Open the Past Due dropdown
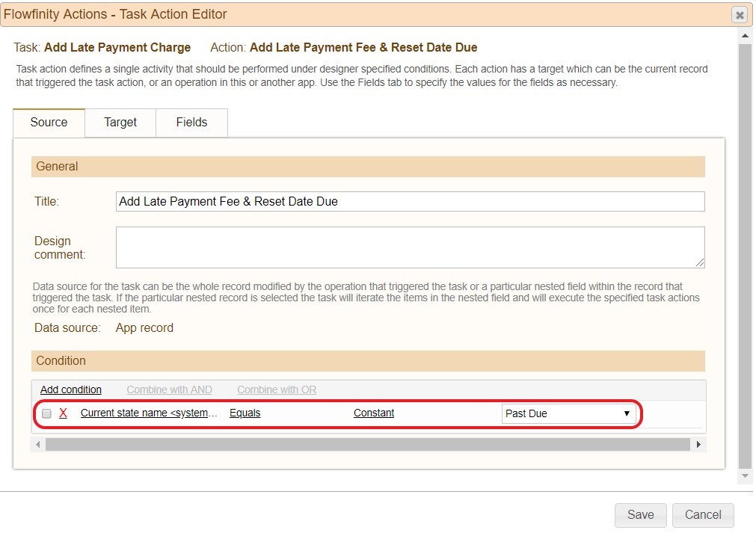This screenshot has height=542, width=756. pos(568,413)
